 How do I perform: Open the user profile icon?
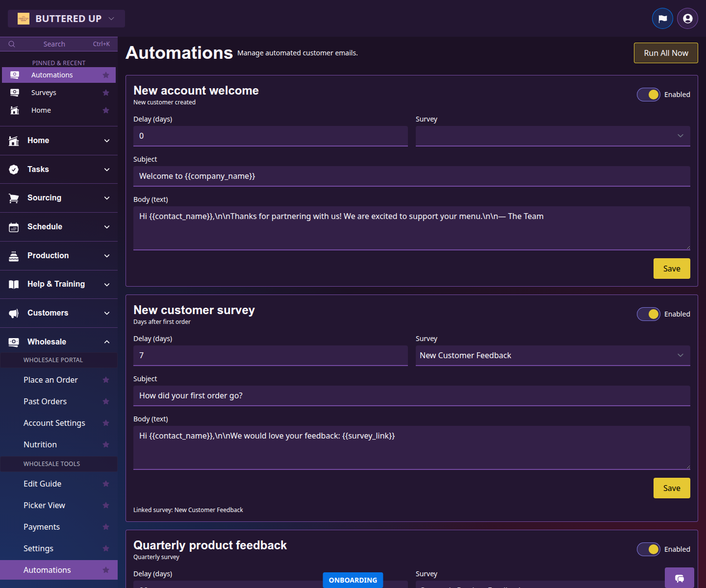[x=687, y=18]
